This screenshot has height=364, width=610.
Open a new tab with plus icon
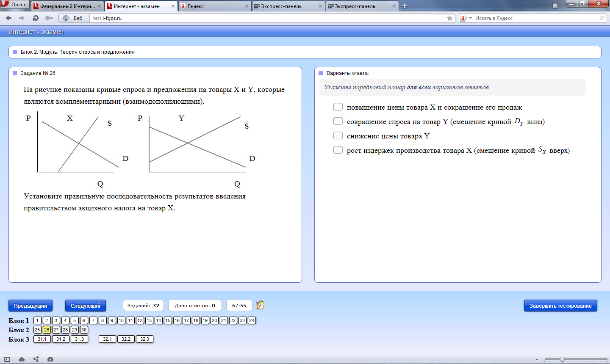(405, 6)
